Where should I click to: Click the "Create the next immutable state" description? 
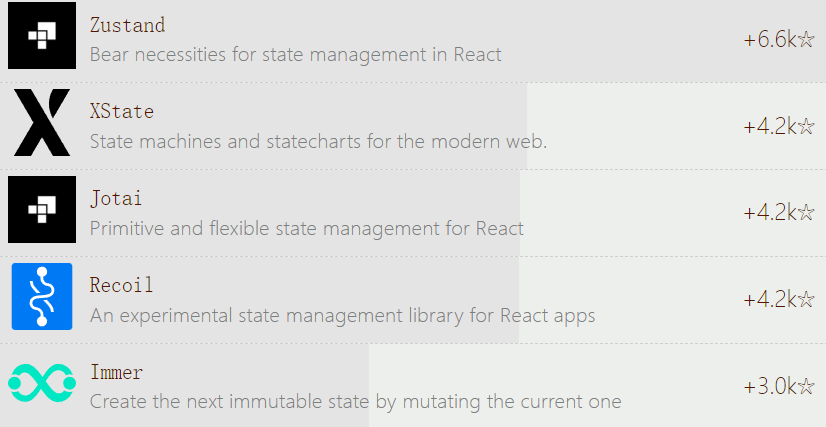[x=355, y=402]
